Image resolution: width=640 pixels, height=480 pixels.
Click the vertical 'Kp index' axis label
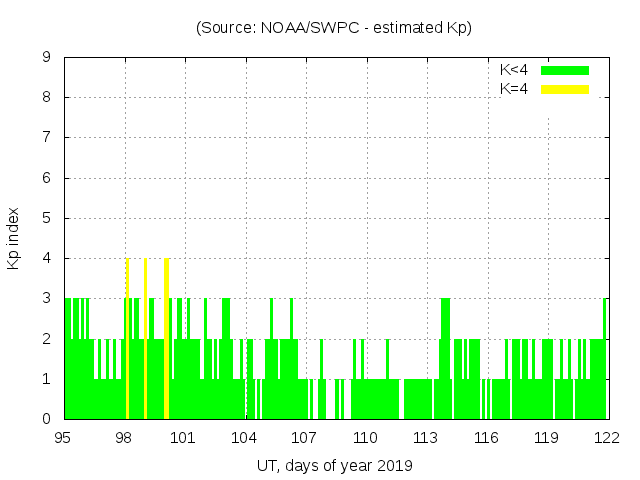tap(14, 238)
